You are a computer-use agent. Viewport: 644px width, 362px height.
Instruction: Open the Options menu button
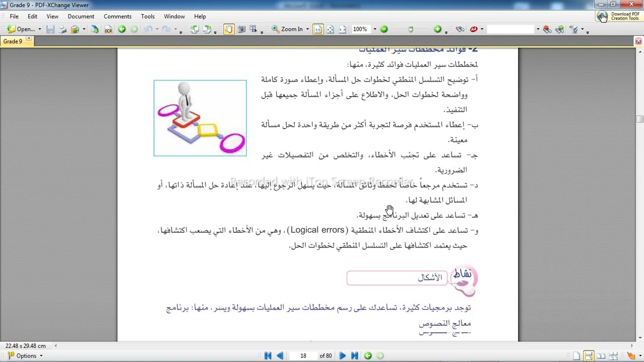tap(25, 355)
